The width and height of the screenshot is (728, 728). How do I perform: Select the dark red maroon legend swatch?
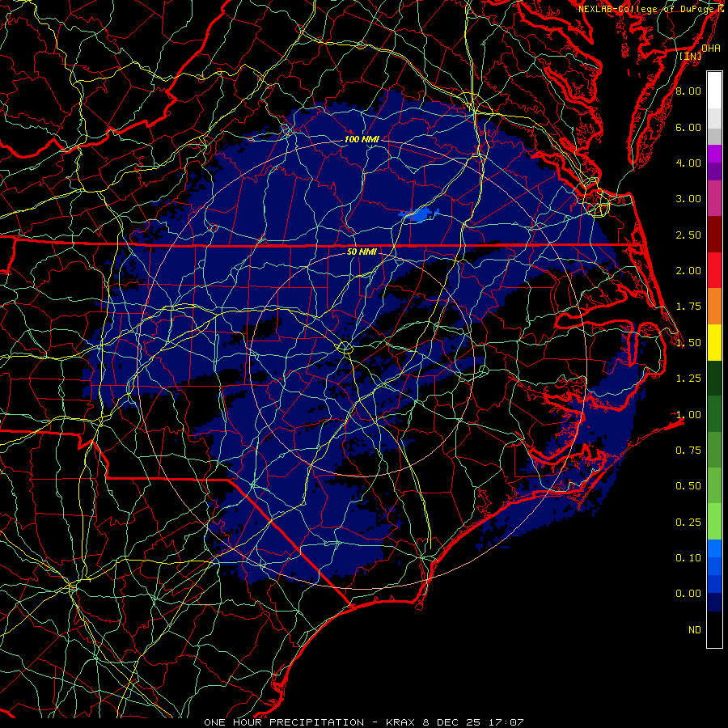[x=714, y=235]
